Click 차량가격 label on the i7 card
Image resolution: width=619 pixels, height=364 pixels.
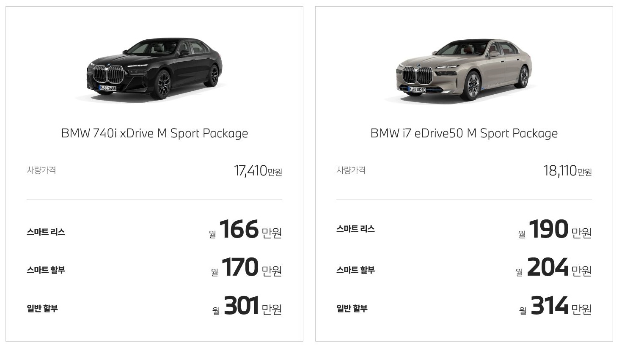[x=351, y=170]
